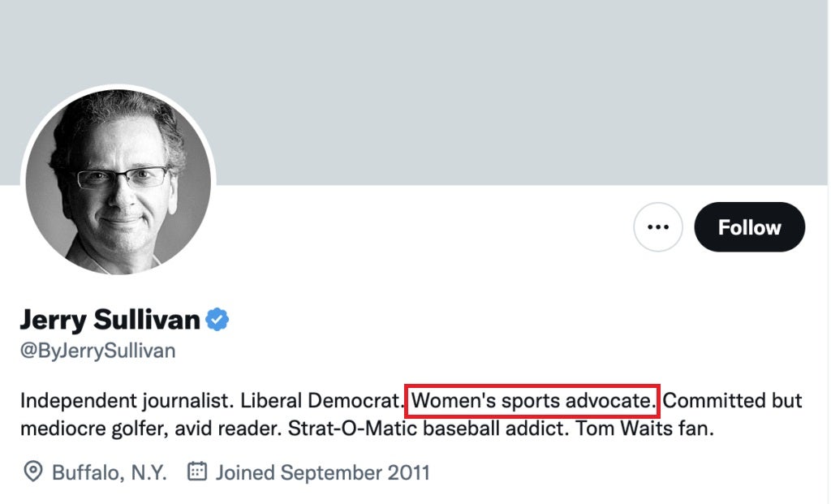831x504 pixels.
Task: Select the @ByJerrySullivan handle
Action: pos(97,351)
